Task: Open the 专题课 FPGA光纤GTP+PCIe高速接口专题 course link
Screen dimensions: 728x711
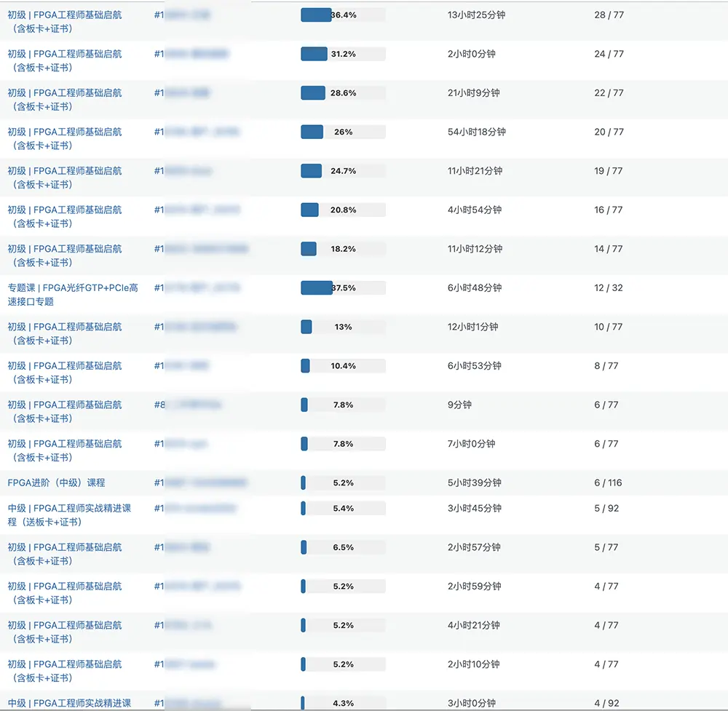Action: (x=72, y=294)
